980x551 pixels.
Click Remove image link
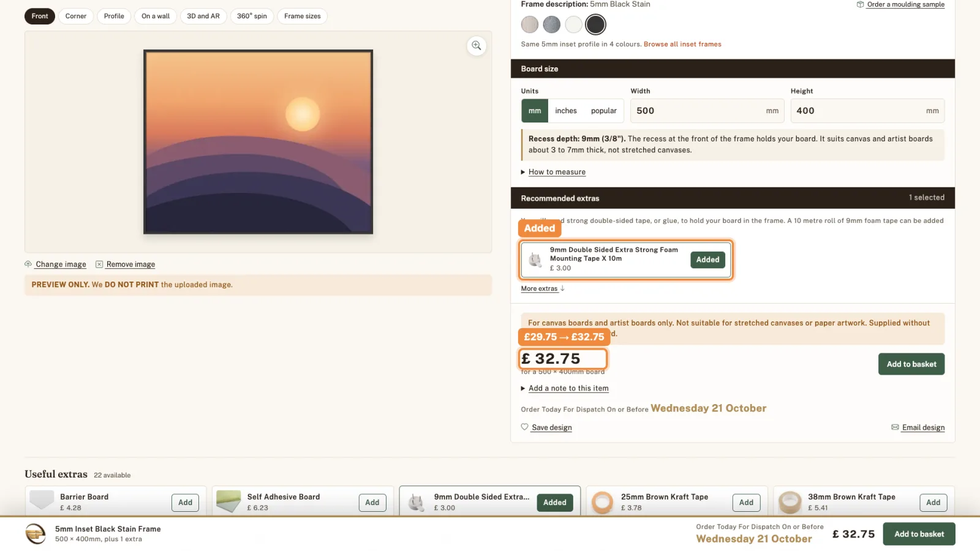point(130,264)
